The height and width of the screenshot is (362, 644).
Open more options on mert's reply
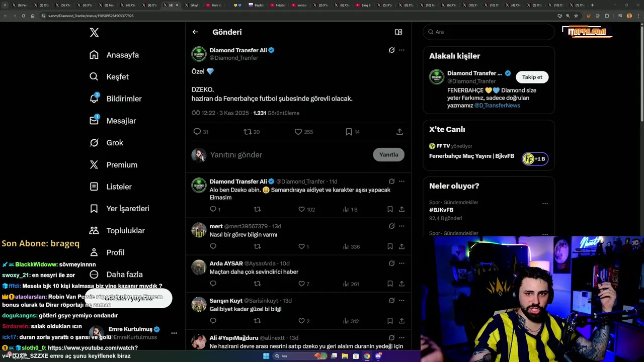[401, 226]
